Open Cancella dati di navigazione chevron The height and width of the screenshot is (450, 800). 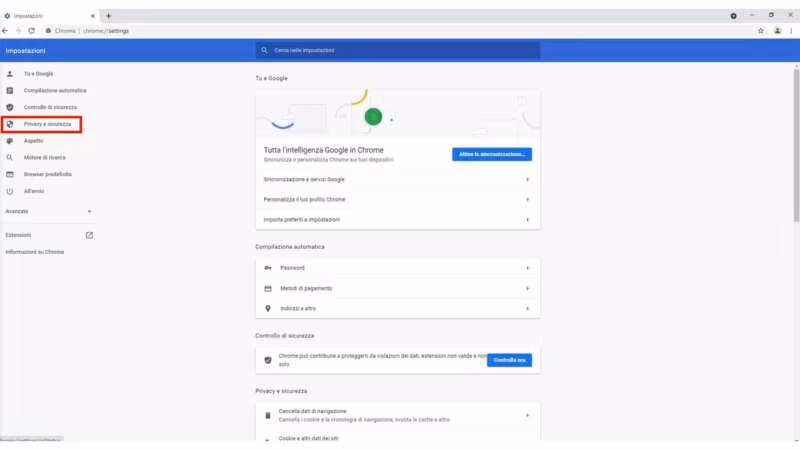pos(528,415)
